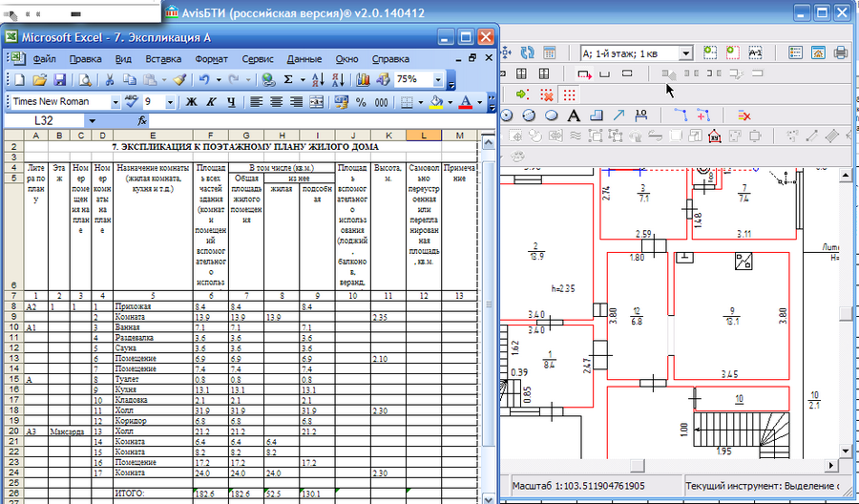The width and height of the screenshot is (859, 504).
Task: Expand the Name Box dropdown arrow
Action: [x=92, y=120]
